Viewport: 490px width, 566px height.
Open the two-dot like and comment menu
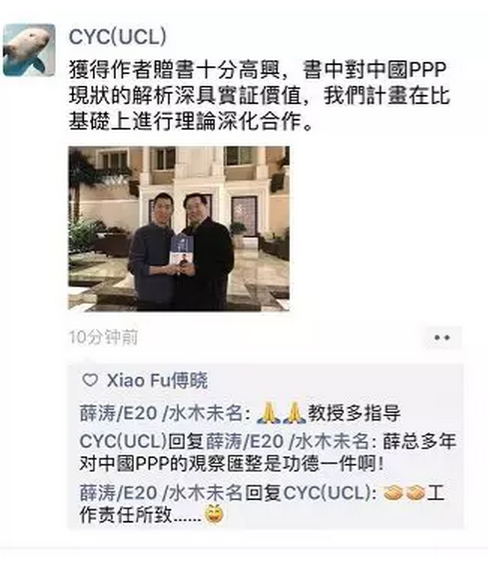[x=442, y=338]
